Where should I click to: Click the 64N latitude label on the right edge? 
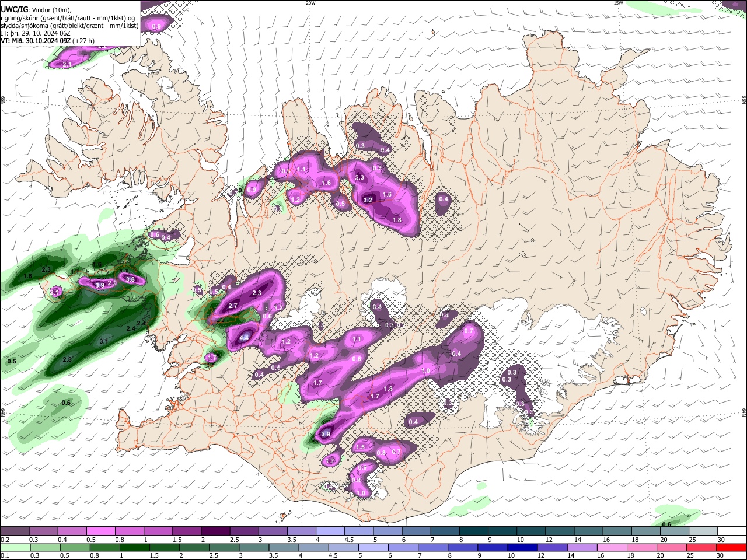pyautogui.click(x=744, y=412)
